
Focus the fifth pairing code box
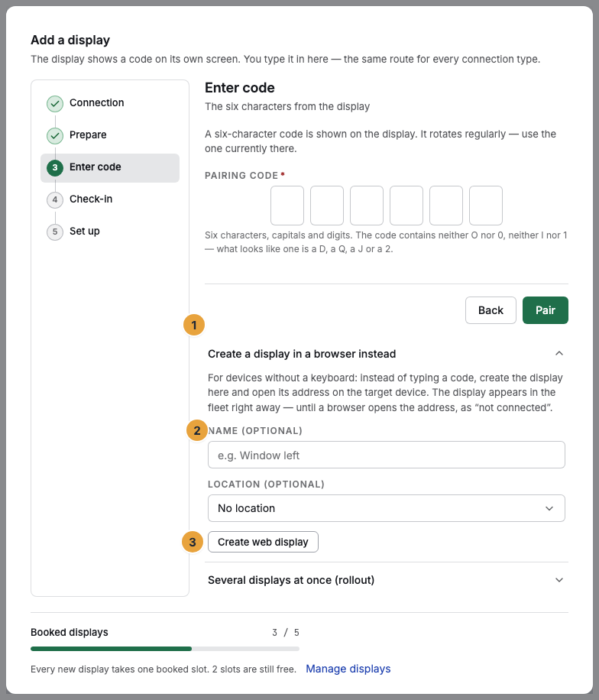[446, 206]
